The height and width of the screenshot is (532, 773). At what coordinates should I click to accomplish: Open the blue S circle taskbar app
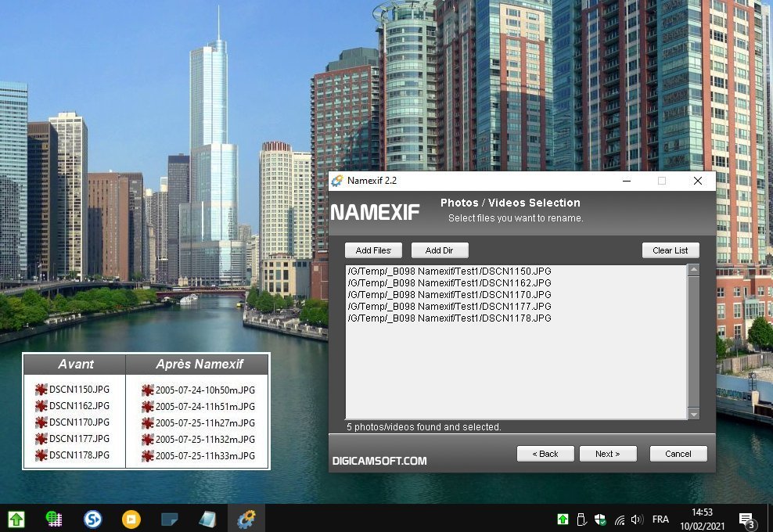pyautogui.click(x=92, y=519)
